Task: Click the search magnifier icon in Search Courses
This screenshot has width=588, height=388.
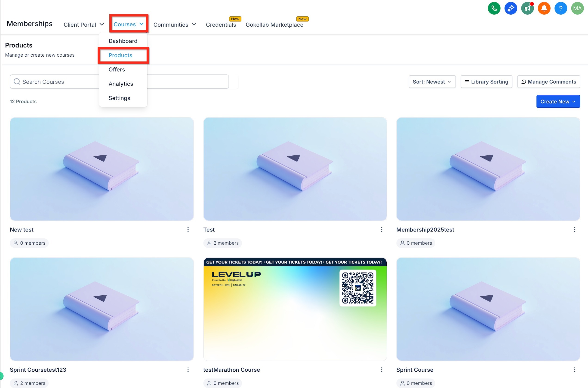Action: tap(17, 82)
